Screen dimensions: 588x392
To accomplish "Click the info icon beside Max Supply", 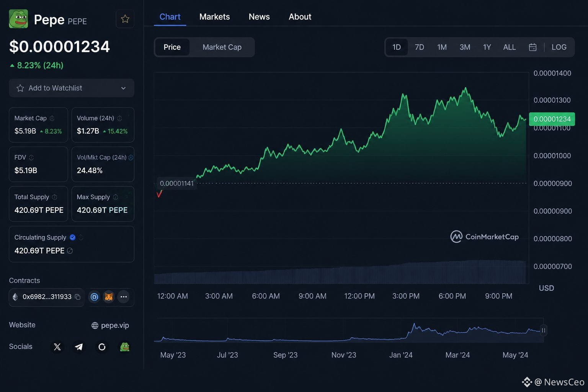I will coord(115,197).
